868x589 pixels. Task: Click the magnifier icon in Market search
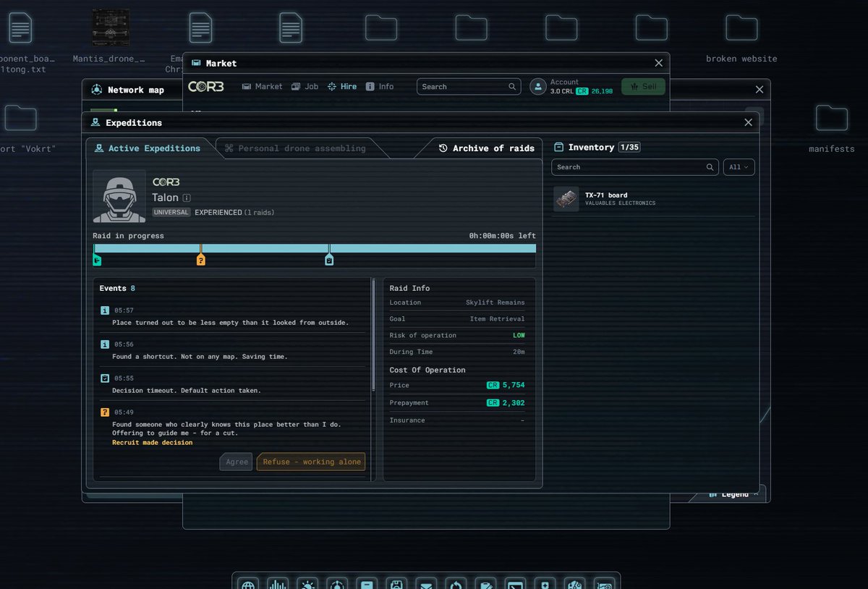click(x=512, y=87)
